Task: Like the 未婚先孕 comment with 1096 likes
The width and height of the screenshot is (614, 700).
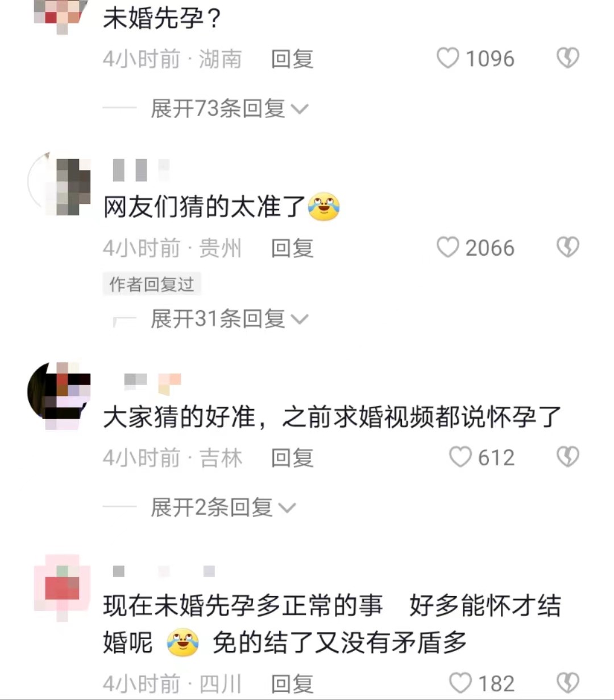Action: point(447,58)
